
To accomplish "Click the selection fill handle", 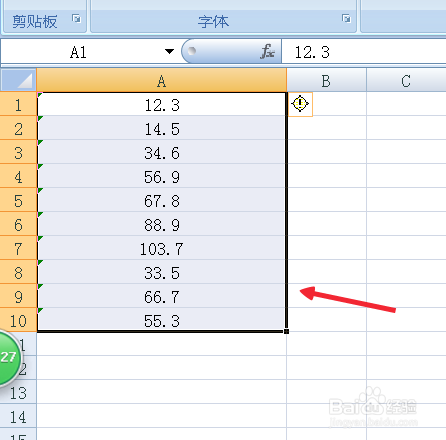I will tap(287, 331).
